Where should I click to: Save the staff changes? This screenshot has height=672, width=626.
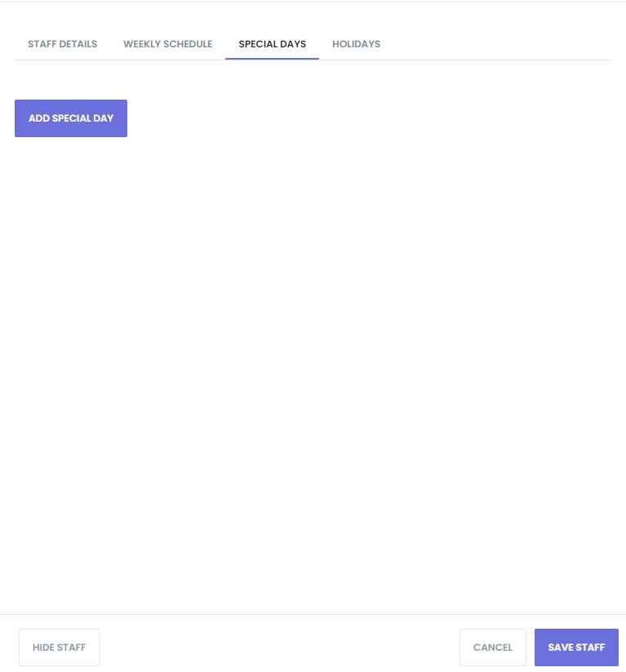[x=576, y=648]
